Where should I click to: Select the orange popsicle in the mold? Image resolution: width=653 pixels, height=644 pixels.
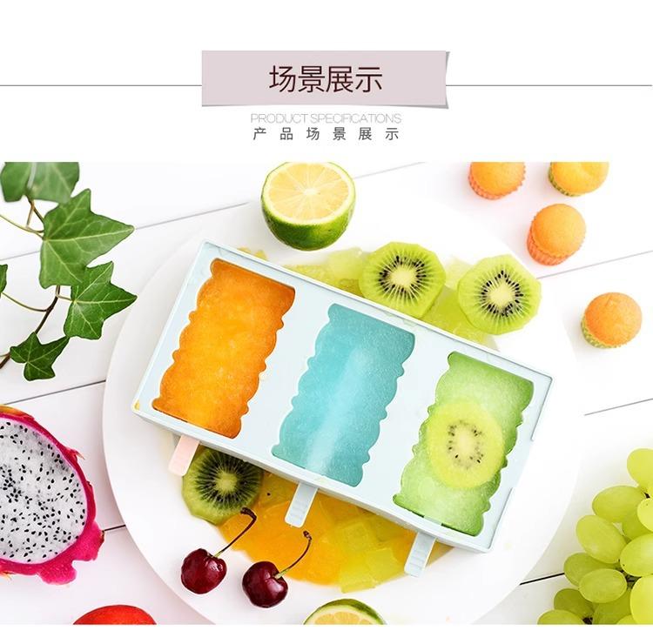225,348
